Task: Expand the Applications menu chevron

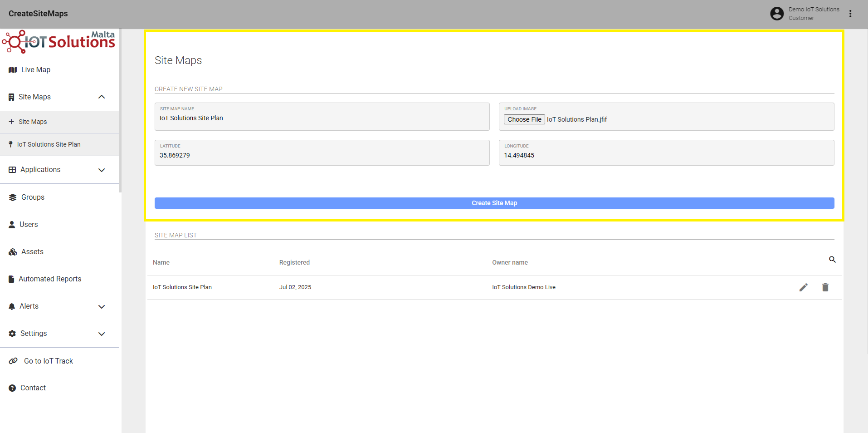Action: 102,170
